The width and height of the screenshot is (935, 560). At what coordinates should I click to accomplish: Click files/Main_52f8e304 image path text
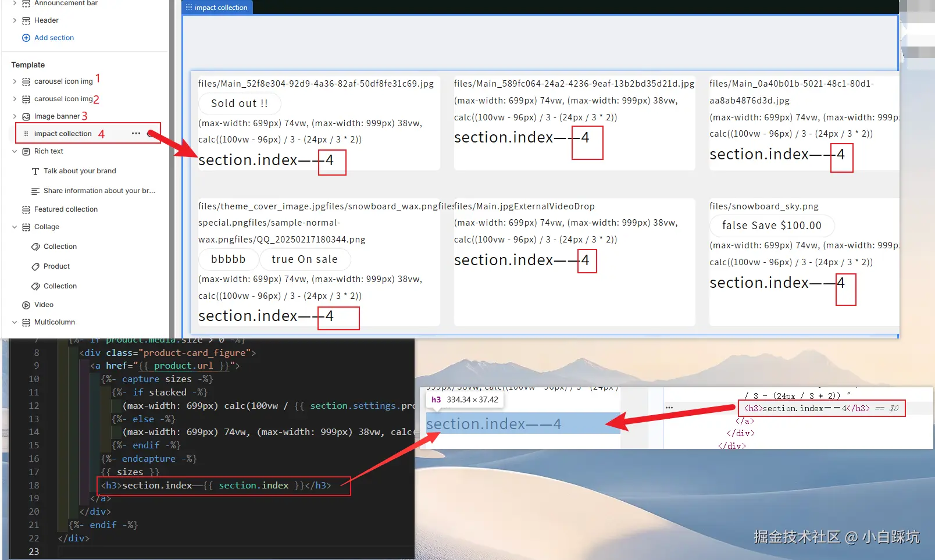[316, 84]
